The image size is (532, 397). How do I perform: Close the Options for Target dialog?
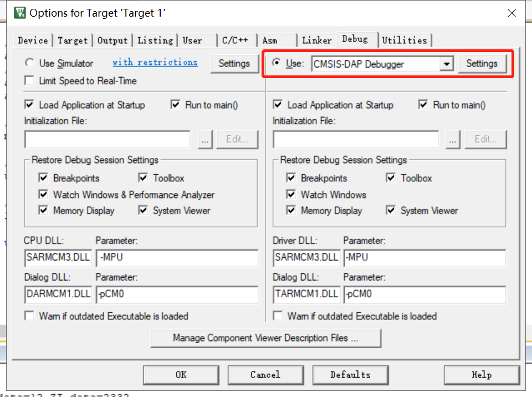click(x=511, y=13)
